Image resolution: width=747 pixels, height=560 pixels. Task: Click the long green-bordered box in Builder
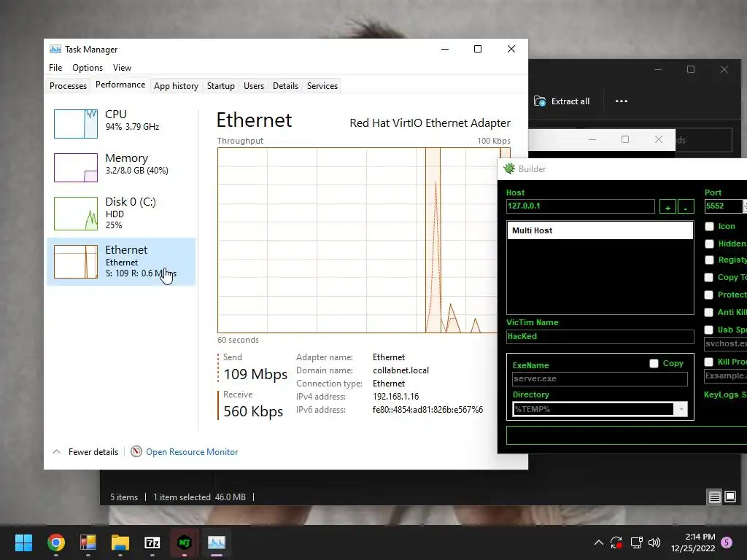[627, 436]
